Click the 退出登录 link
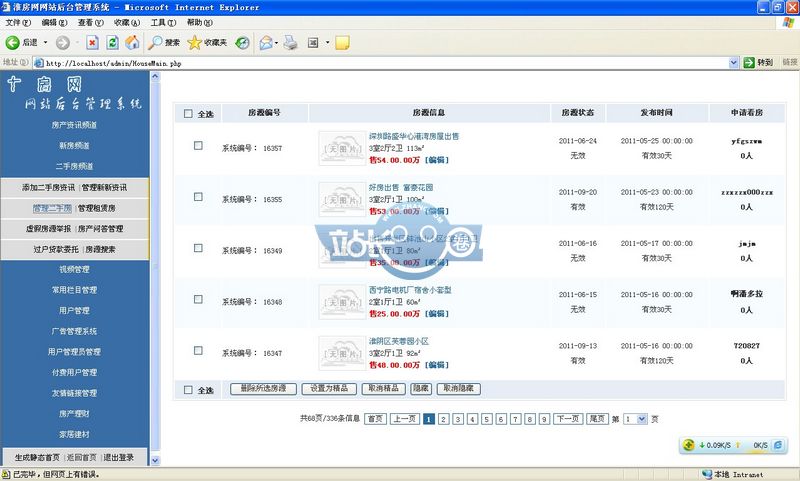 click(x=118, y=458)
